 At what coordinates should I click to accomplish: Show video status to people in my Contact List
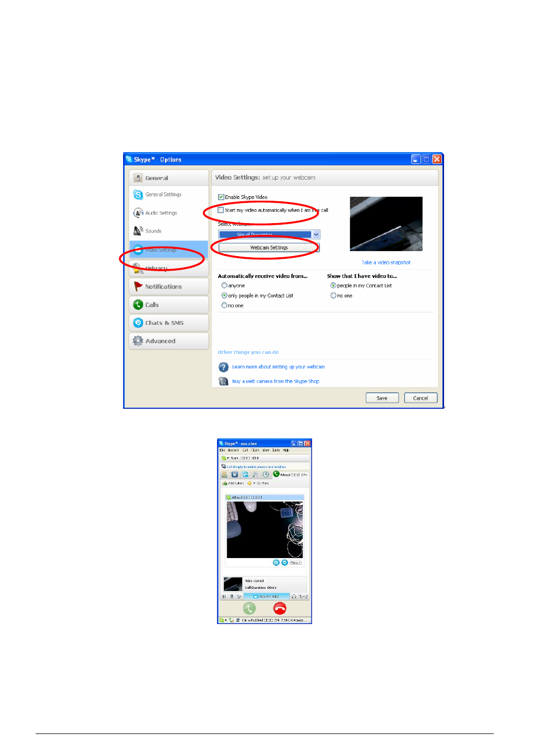click(x=333, y=285)
